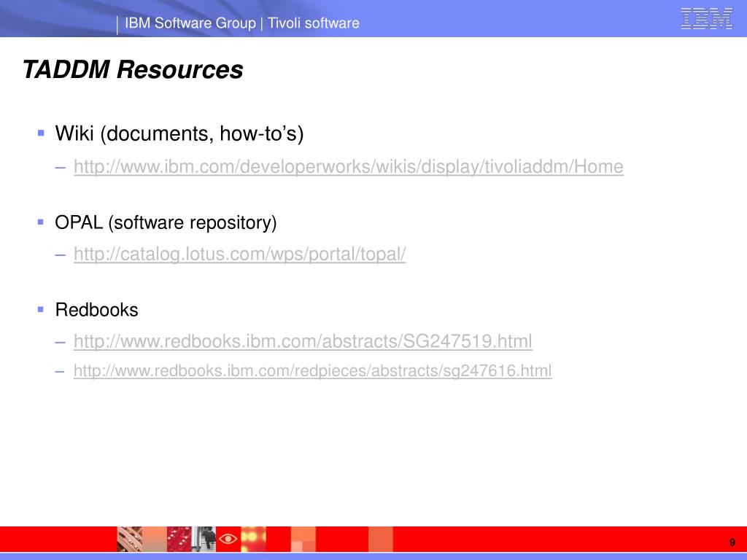Click the 'TADDM Resources' slide title
Screen dimensions: 747x560
[133, 69]
